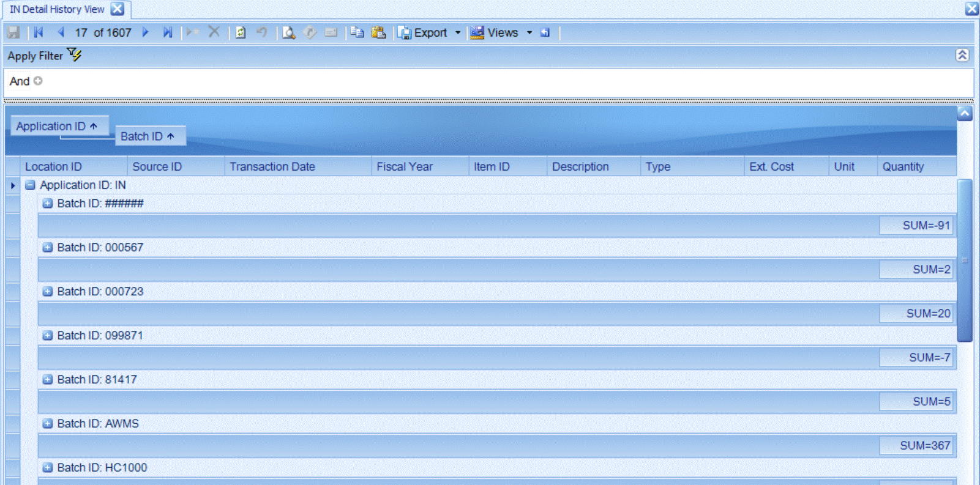Add filter condition next to And
Screen dimensions: 980x485
click(x=38, y=81)
